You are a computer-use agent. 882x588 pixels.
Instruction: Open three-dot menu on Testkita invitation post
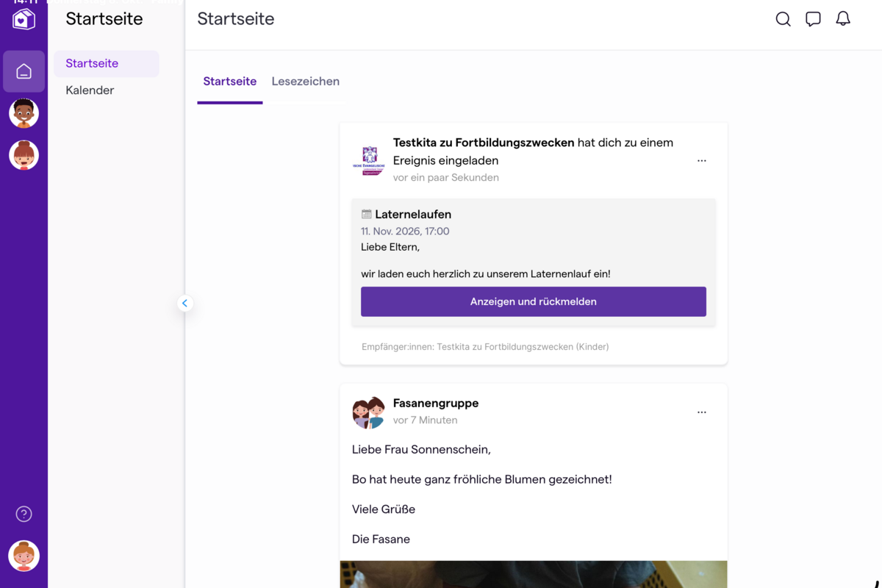(x=702, y=160)
